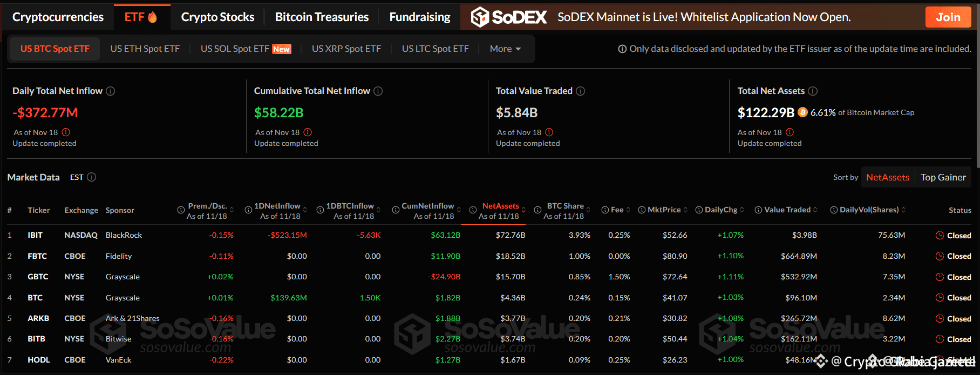The height and width of the screenshot is (375, 980).
Task: Click the $72.76B NetAssets cell for IBIT
Action: 511,235
